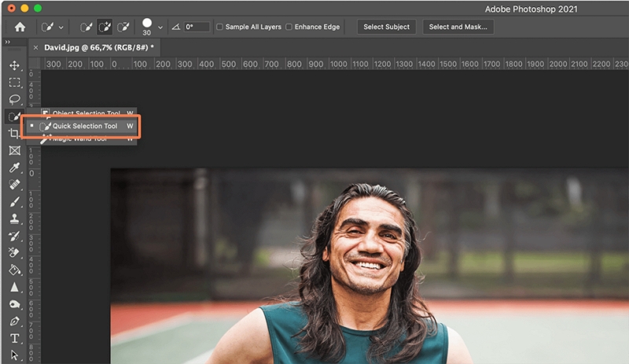The width and height of the screenshot is (629, 364).
Task: Select the Rectangular Marquee tool
Action: pos(14,83)
